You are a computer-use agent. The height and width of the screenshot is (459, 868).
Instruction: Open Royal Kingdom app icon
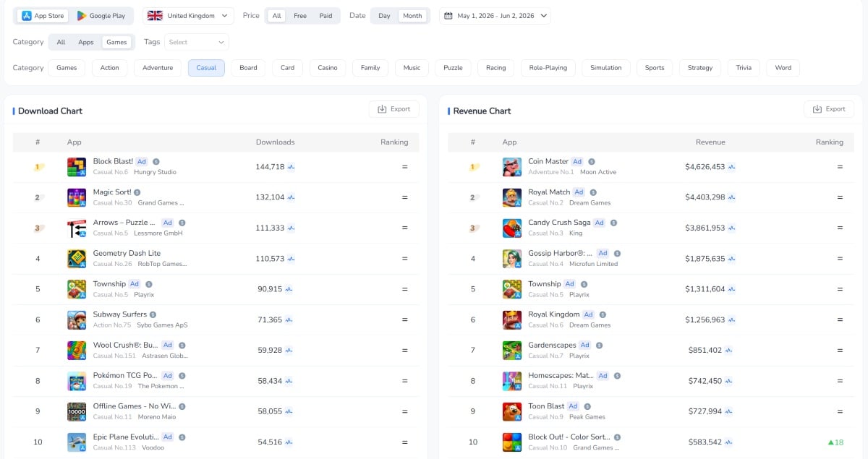point(512,319)
